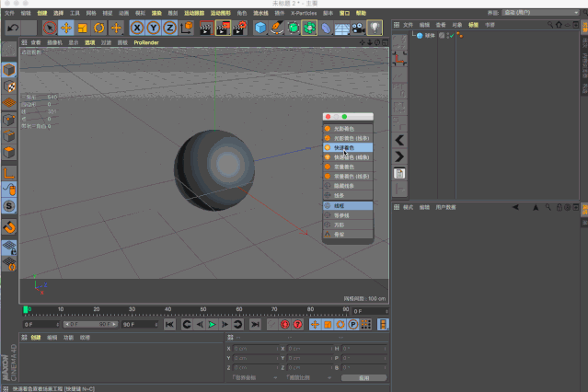
Task: Go forward with right arrow in side panel
Action: point(399,156)
